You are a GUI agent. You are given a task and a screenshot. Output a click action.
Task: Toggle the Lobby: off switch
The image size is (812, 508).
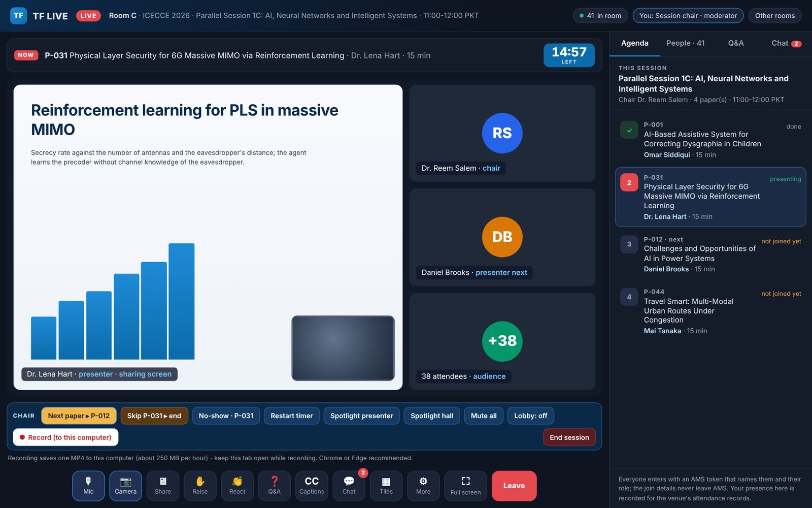tap(530, 416)
